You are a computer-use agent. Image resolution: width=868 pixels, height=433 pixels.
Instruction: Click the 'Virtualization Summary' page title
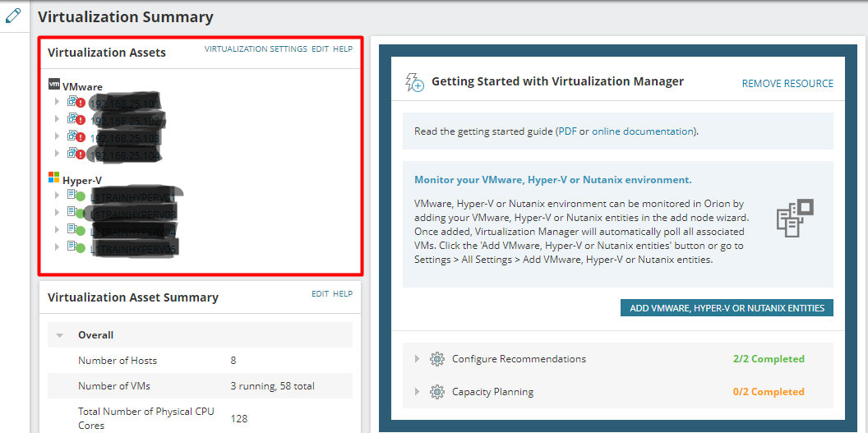[125, 16]
